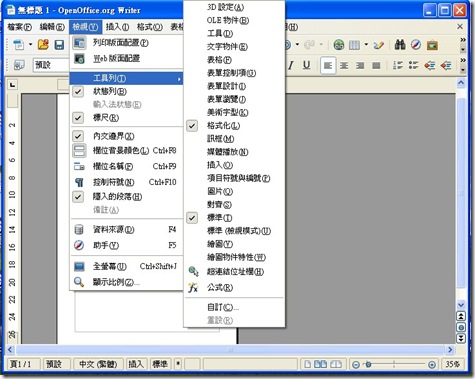475x379 pixels.
Task: Click the Open folder toolbar icon
Action: (43, 45)
